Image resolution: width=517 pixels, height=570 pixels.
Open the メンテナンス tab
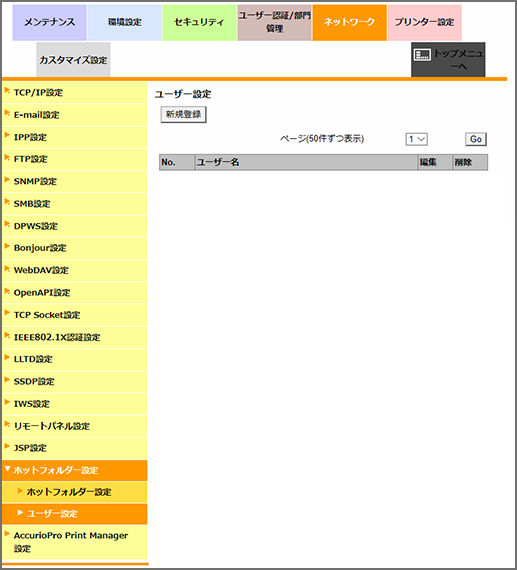tap(49, 23)
